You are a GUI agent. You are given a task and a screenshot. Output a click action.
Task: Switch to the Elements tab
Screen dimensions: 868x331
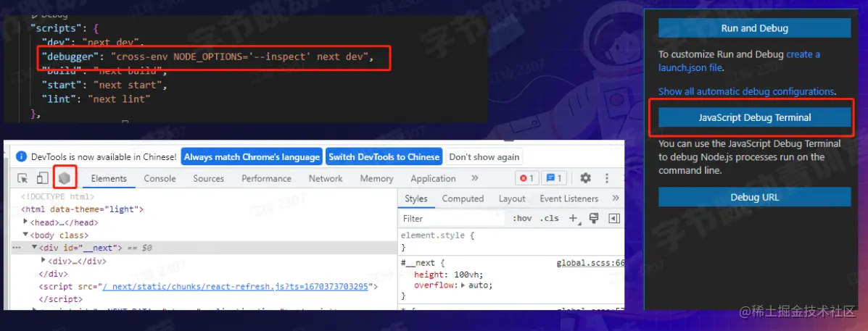[109, 178]
